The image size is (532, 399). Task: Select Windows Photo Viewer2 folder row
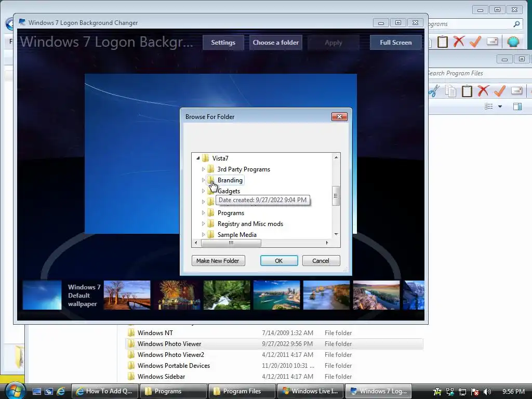[x=274, y=354]
